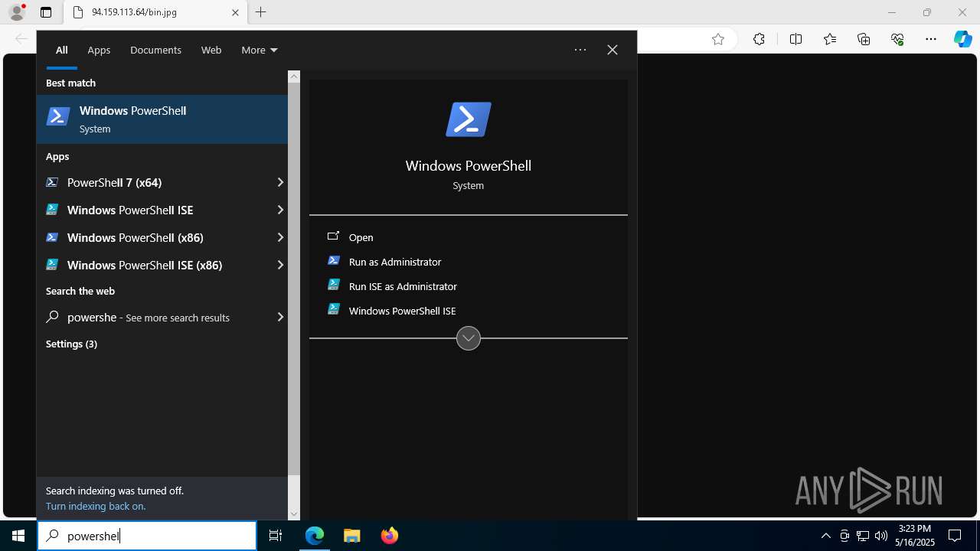Click the PowerShell 7 (x64) icon
The width and height of the screenshot is (980, 551).
pyautogui.click(x=52, y=182)
